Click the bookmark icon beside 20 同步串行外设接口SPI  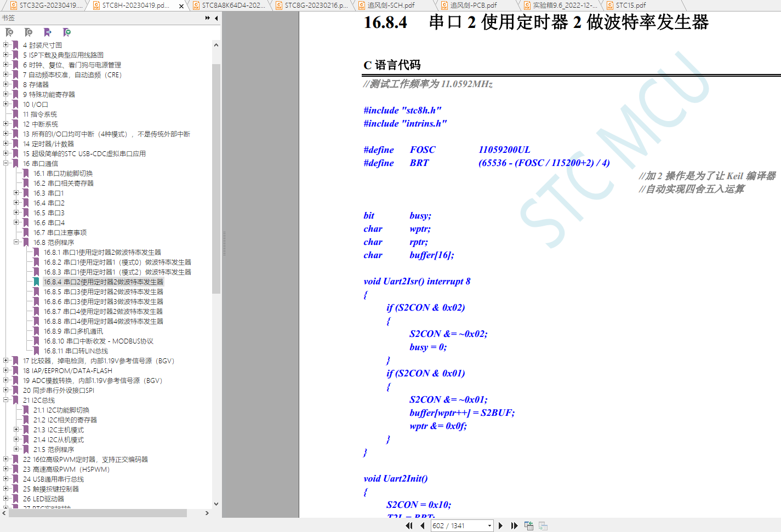[x=15, y=390]
